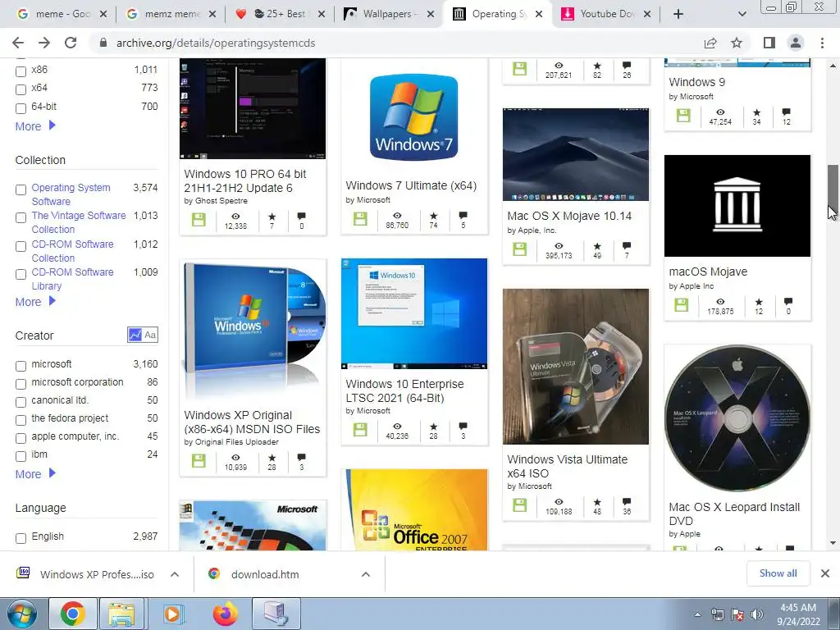Open Windows Explorer from the taskbar
Viewport: 840px width, 630px height.
[x=121, y=614]
